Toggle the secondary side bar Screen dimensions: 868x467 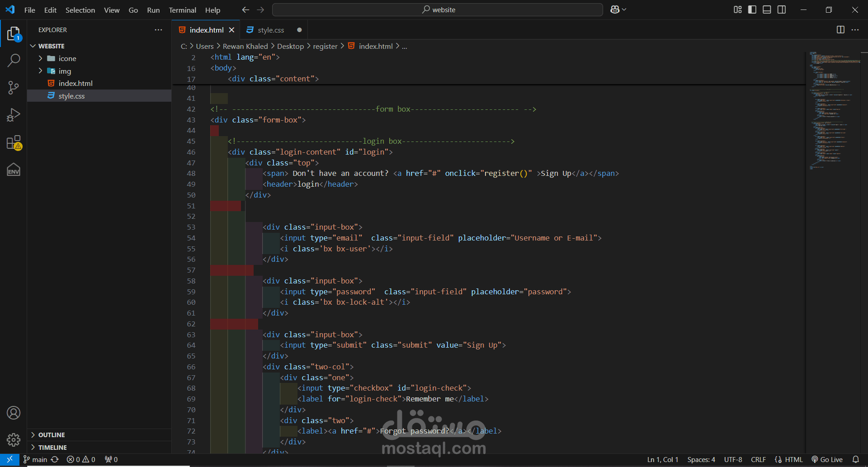pyautogui.click(x=782, y=9)
